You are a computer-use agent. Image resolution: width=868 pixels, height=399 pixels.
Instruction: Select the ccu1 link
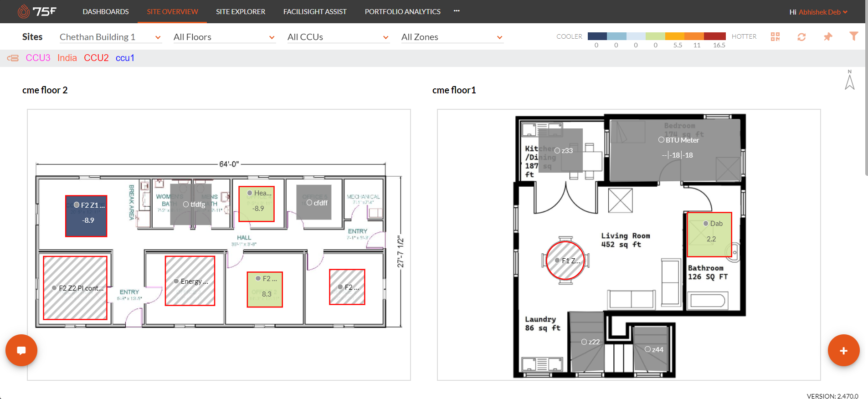(x=125, y=58)
